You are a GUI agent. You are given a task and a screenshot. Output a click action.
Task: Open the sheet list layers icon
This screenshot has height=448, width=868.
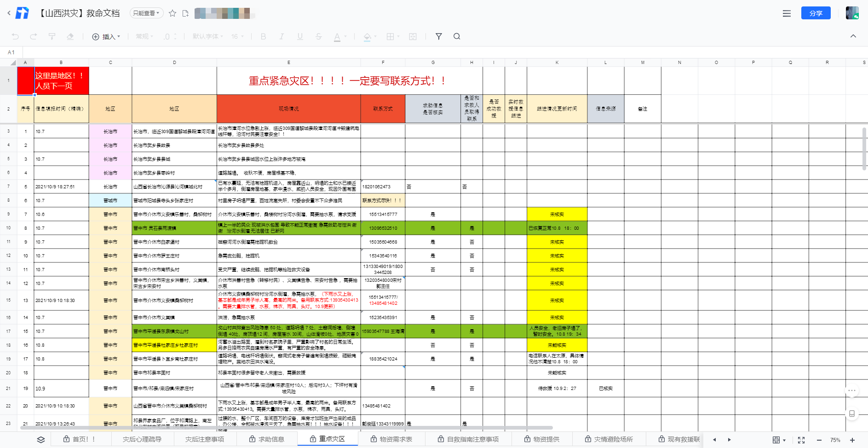click(x=41, y=440)
